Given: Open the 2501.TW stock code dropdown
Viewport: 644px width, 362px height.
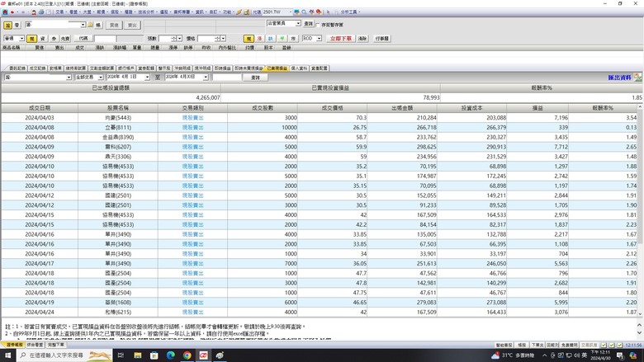Looking at the screenshot, I should point(290,12).
